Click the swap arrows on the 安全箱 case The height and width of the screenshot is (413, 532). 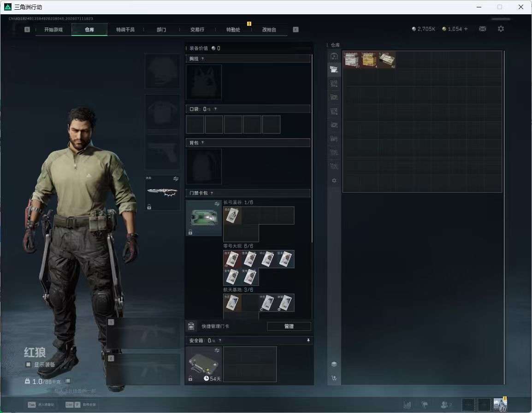[x=217, y=350]
